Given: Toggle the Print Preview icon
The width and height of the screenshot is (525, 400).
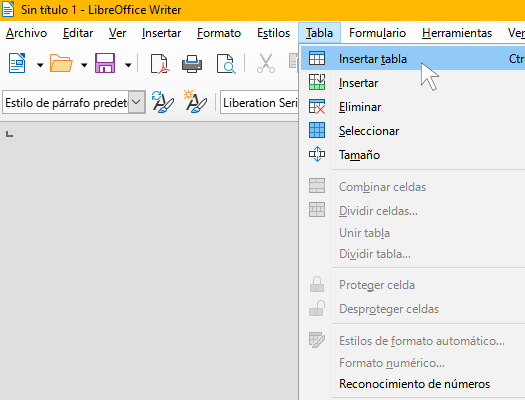Looking at the screenshot, I should [x=226, y=63].
